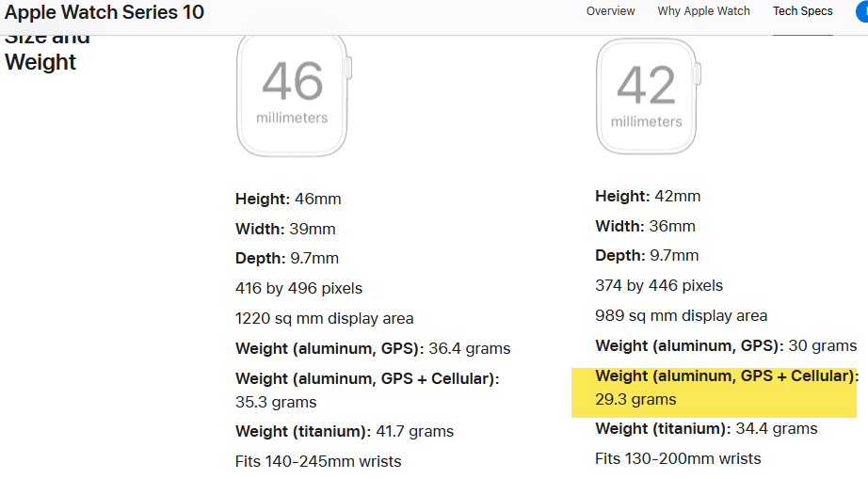Screen dimensions: 868x479
Task: Click the 1220 sq mm display area text
Action: coord(325,319)
